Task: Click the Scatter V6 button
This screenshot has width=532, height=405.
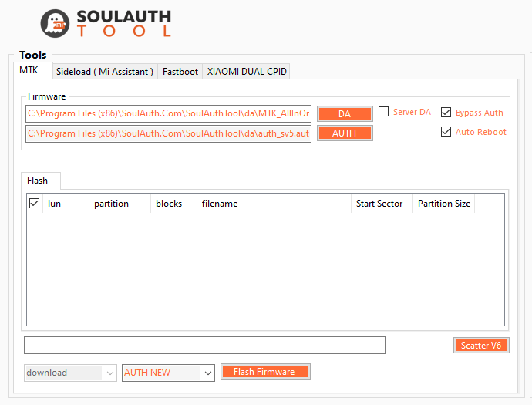Action: pos(481,346)
